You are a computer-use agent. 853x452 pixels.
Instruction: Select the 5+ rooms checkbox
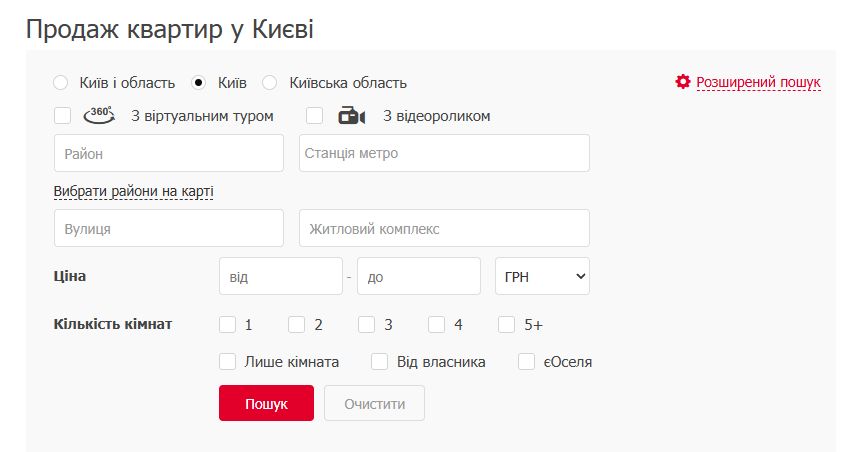tap(507, 324)
